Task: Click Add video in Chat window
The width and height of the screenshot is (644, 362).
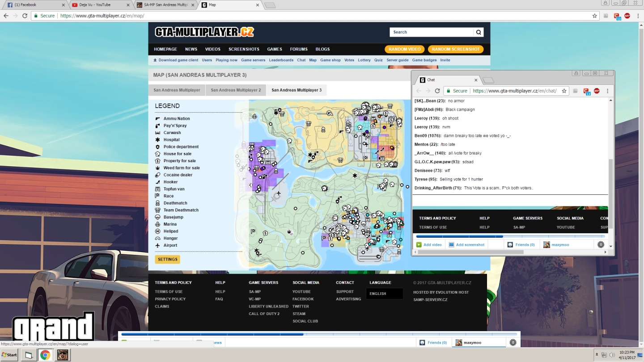Action: (x=429, y=244)
